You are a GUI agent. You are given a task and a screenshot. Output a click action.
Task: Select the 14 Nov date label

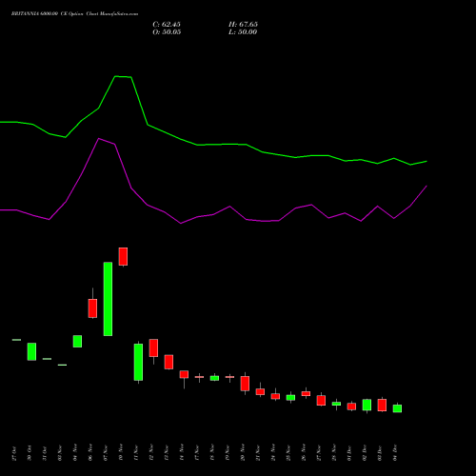tap(182, 453)
